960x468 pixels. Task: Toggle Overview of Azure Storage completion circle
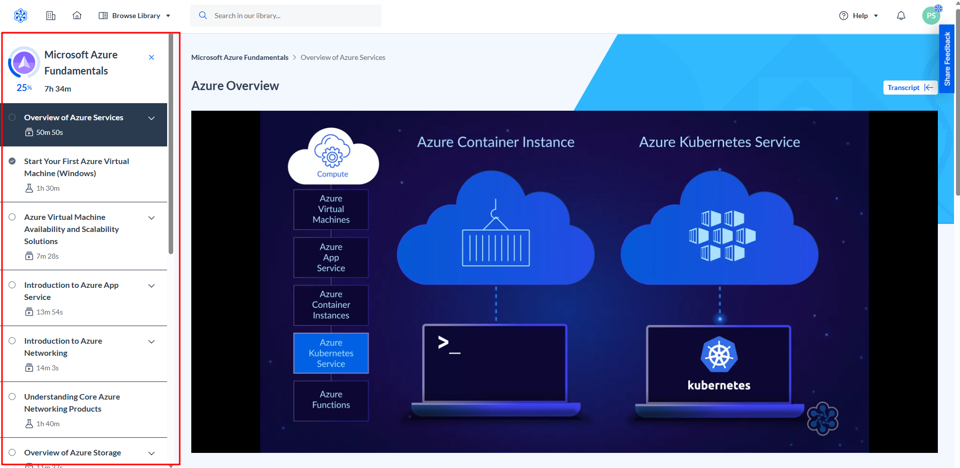click(x=12, y=453)
